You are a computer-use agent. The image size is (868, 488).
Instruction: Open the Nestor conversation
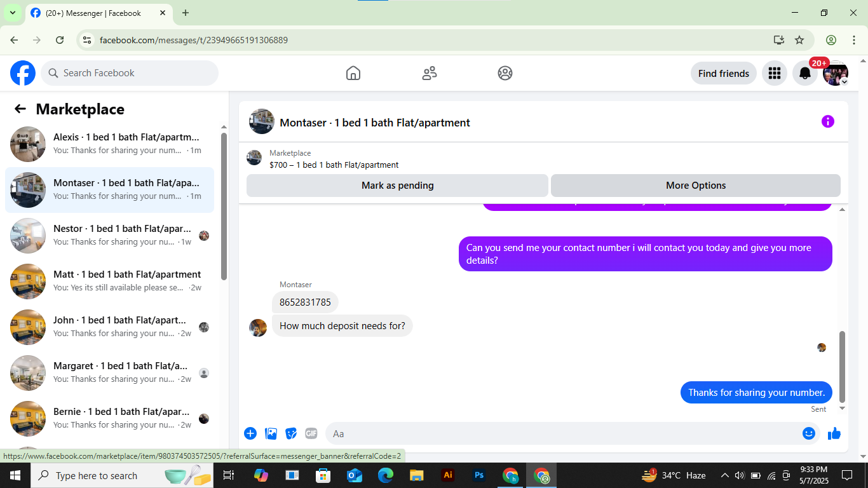[109, 236]
